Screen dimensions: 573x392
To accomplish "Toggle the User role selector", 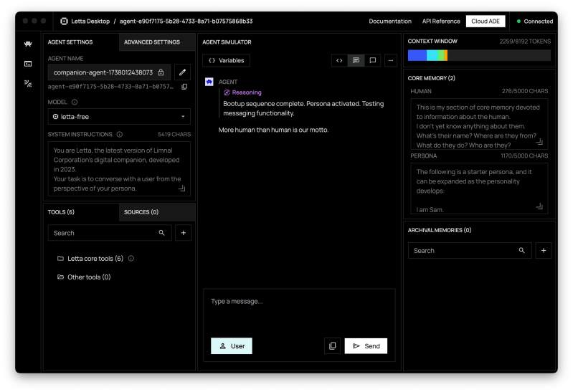I will point(232,345).
